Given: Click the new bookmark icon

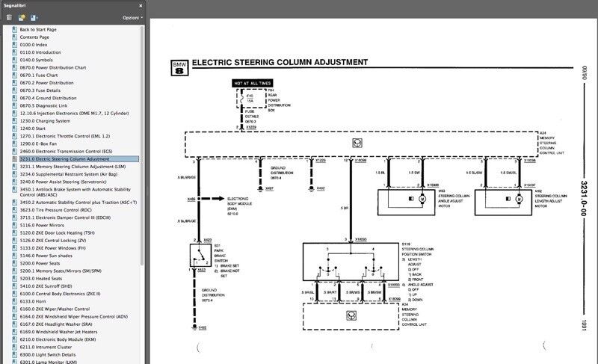Looking at the screenshot, I should 22,17.
